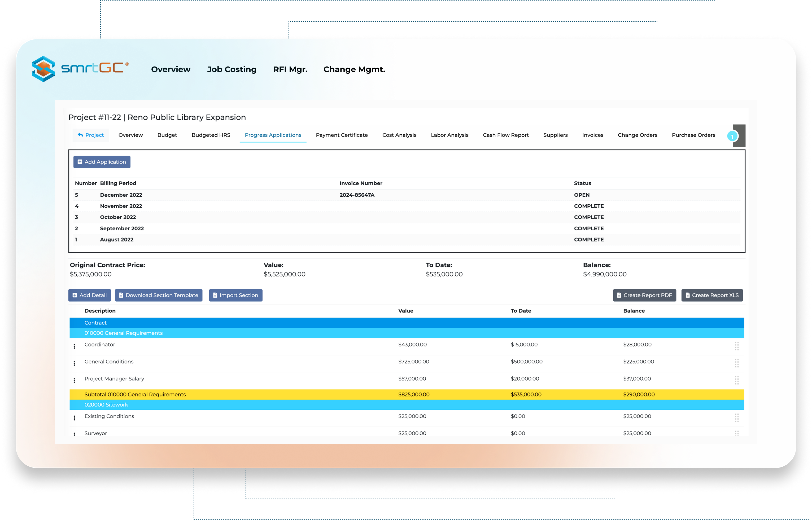
Task: Collapse the 010000 General Requirements section
Action: pos(123,333)
